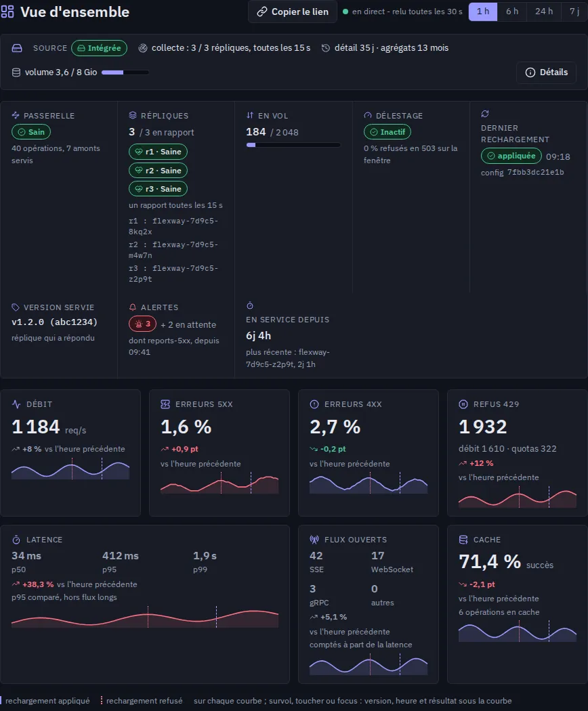Click the Cache sparkline chart
Viewport: 588px width, 711px height.
(518, 631)
